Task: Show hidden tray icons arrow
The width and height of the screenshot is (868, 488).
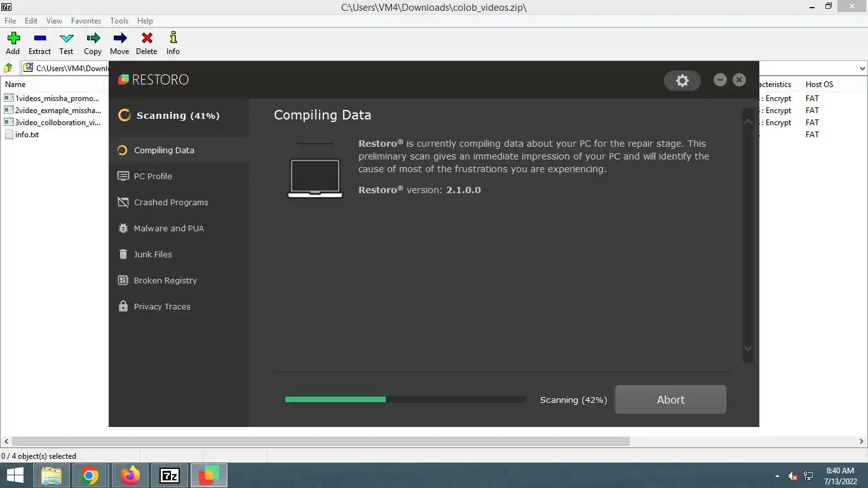Action: (x=777, y=476)
